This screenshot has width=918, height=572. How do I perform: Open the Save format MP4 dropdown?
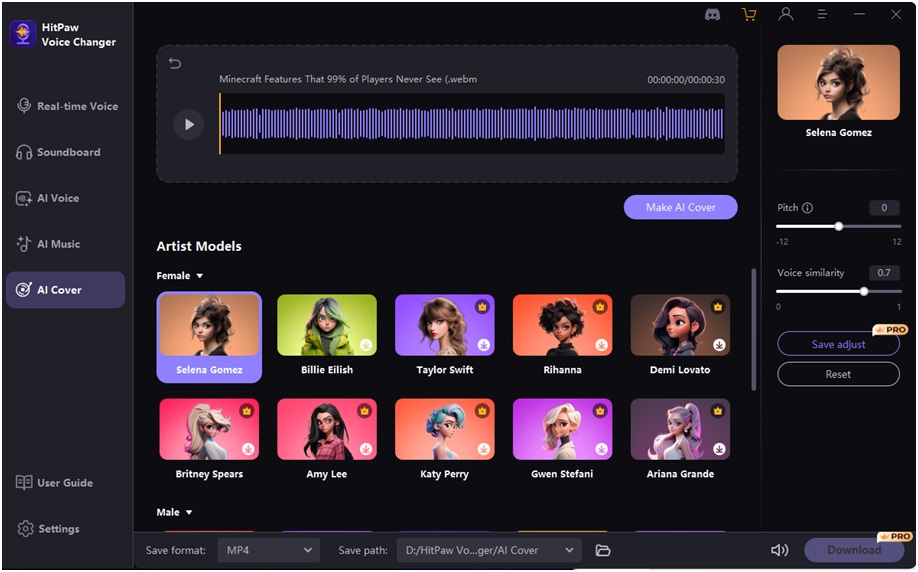click(269, 550)
